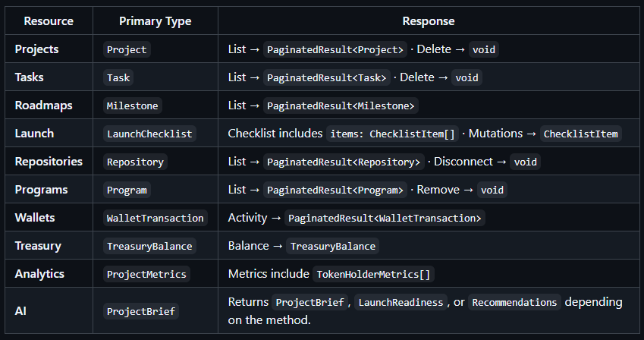This screenshot has height=340, width=644.
Task: Select the Program type code tag
Action: (127, 190)
